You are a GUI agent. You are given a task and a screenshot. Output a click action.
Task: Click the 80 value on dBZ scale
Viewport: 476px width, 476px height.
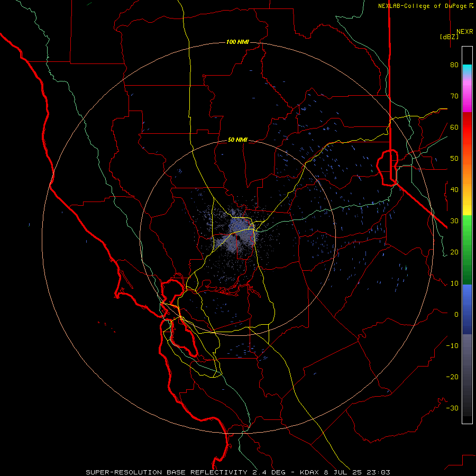454,65
